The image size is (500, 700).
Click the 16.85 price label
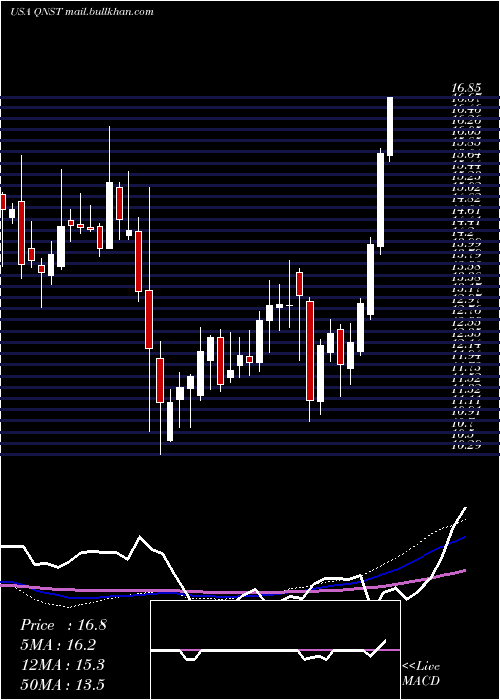pos(465,89)
